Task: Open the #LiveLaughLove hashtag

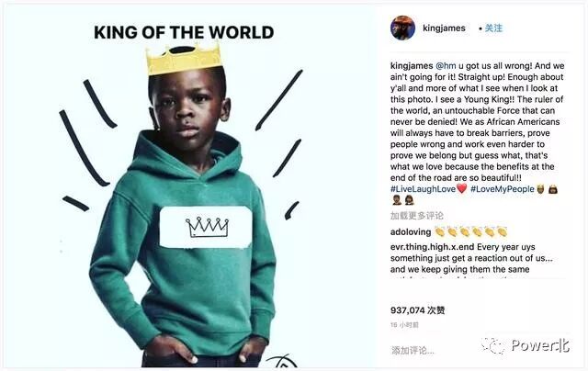Action: 423,189
